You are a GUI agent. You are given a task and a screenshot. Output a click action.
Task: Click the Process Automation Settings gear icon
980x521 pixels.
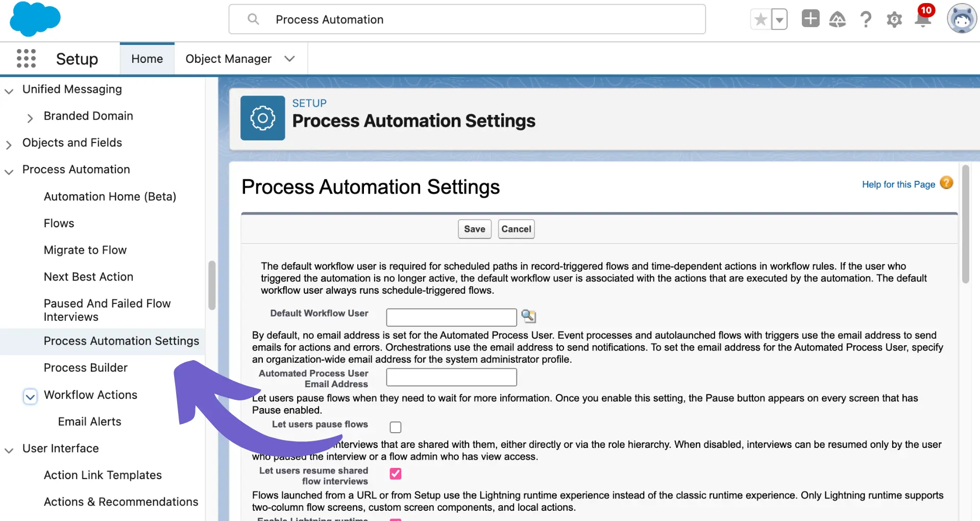(x=263, y=118)
